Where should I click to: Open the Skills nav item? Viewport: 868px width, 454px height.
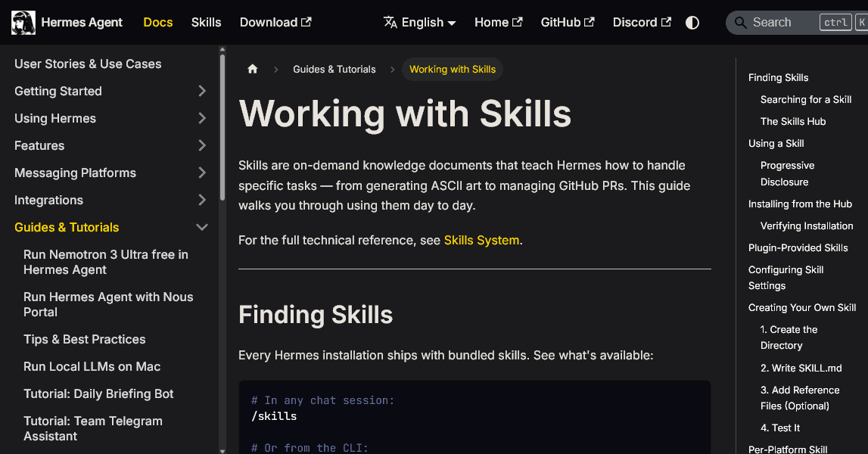coord(206,23)
